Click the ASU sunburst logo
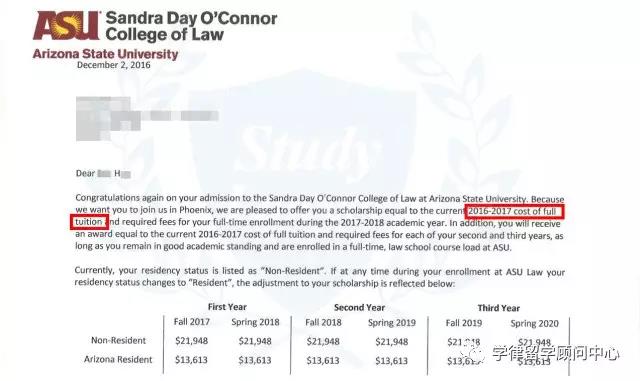Screen dimensions: 640x381 pyautogui.click(x=66, y=25)
